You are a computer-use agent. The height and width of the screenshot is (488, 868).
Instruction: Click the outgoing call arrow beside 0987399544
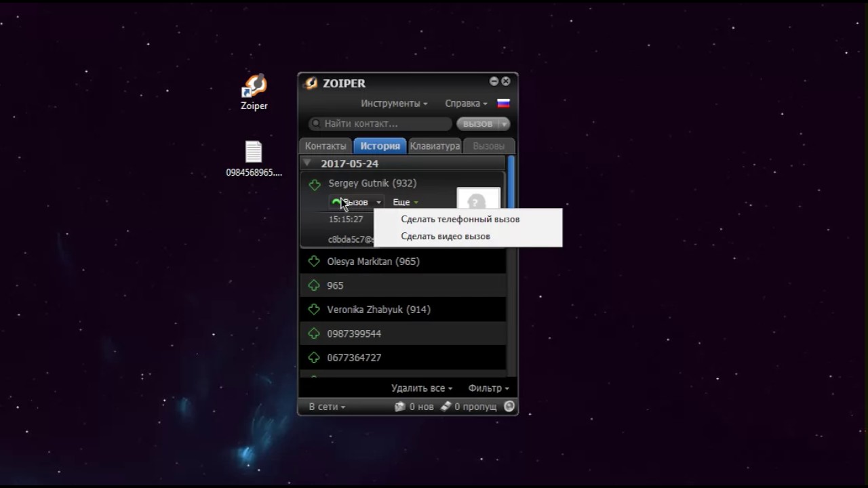(x=313, y=333)
